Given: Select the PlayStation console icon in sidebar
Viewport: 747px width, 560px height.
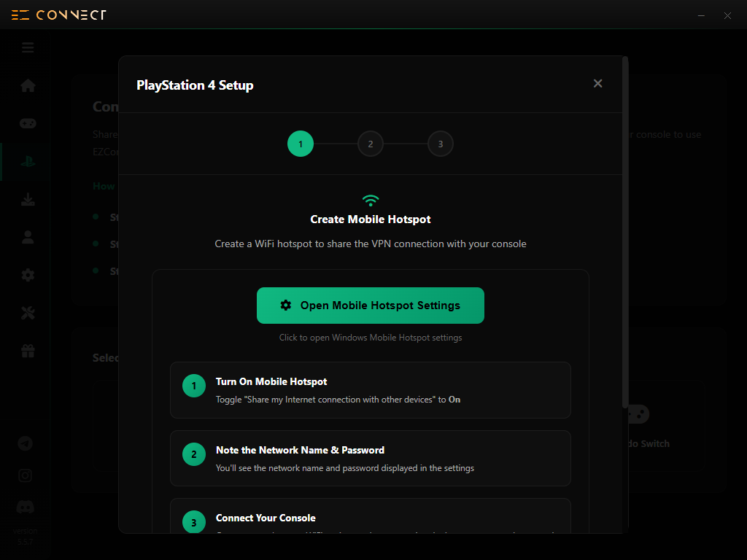Looking at the screenshot, I should [28, 161].
